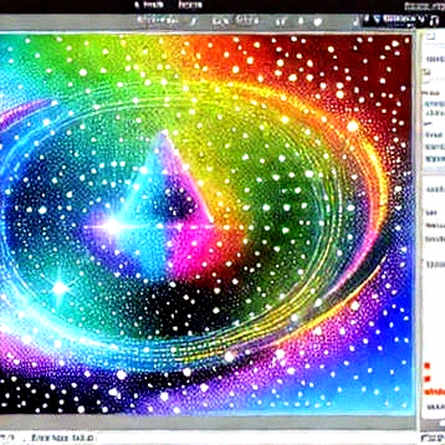This screenshot has height=445, width=445.
Task: Toggle the upper red marker in the right panel
Action: point(427,366)
